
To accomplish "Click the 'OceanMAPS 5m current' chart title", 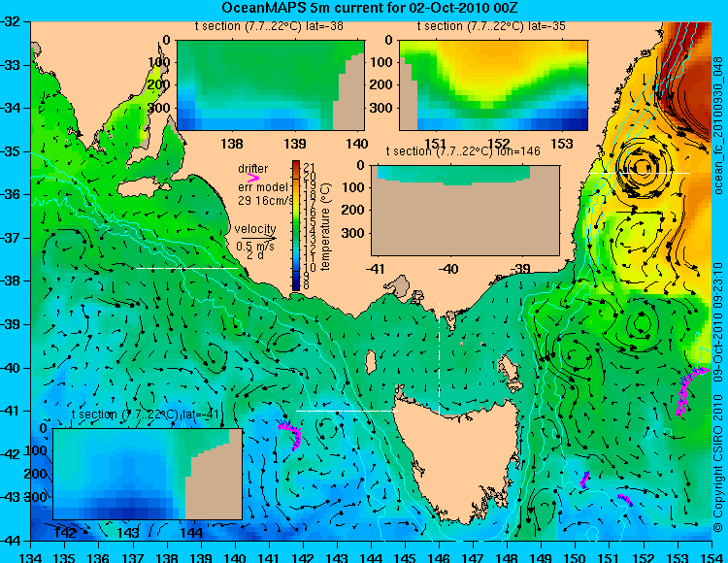I will point(370,8).
